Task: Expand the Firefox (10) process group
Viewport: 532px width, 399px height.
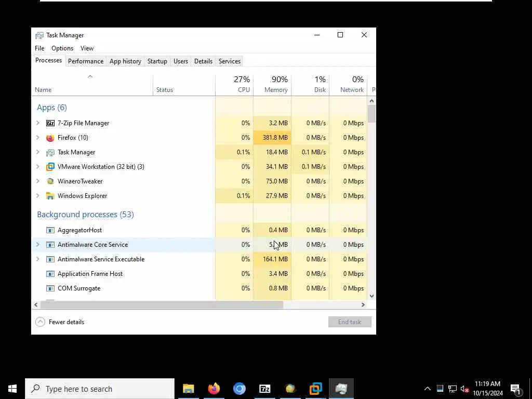Action: coord(38,138)
